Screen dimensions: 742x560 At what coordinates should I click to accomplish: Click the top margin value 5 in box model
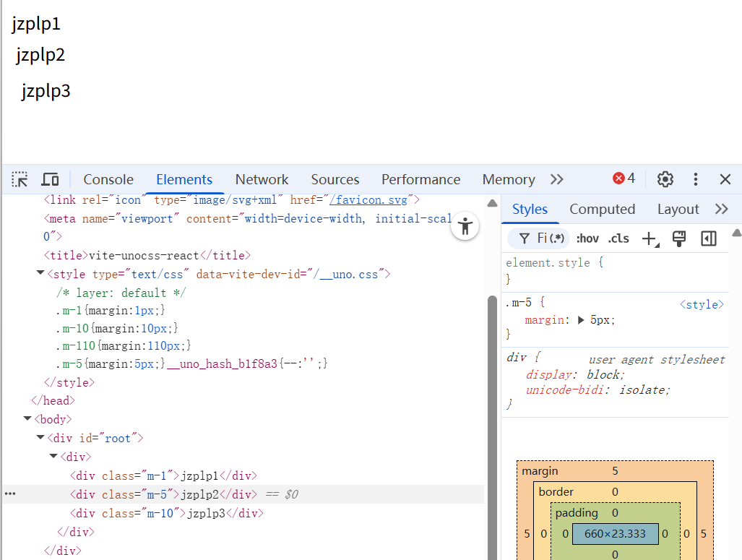click(615, 470)
